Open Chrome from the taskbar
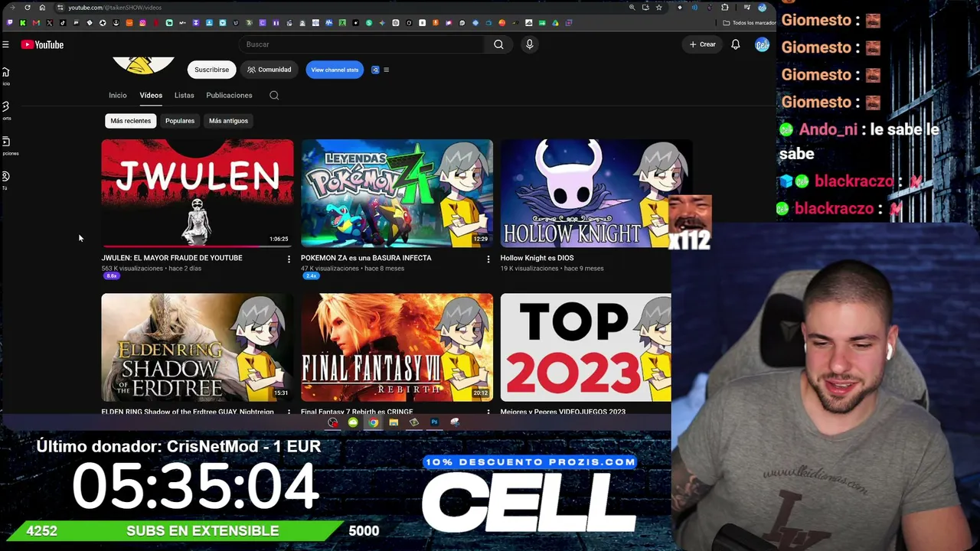 pos(373,422)
